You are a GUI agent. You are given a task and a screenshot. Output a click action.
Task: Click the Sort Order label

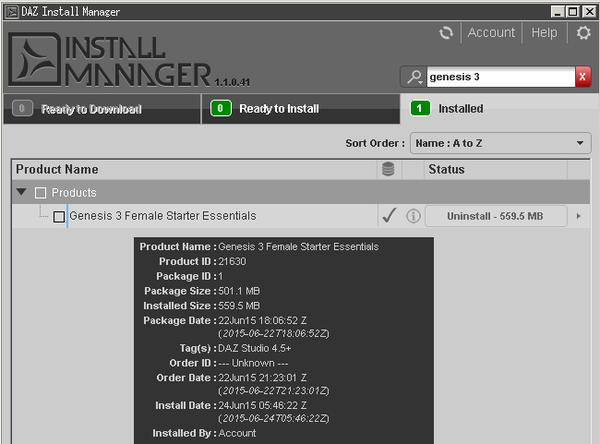coord(375,144)
